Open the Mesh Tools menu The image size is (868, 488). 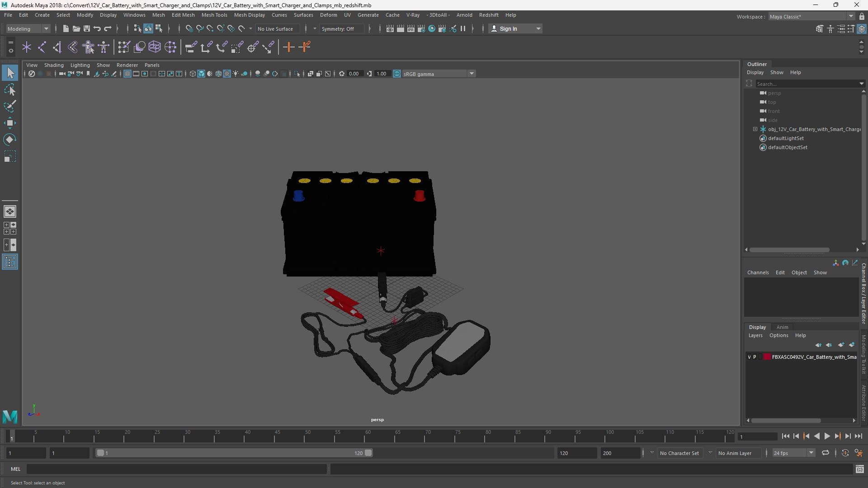pyautogui.click(x=214, y=15)
